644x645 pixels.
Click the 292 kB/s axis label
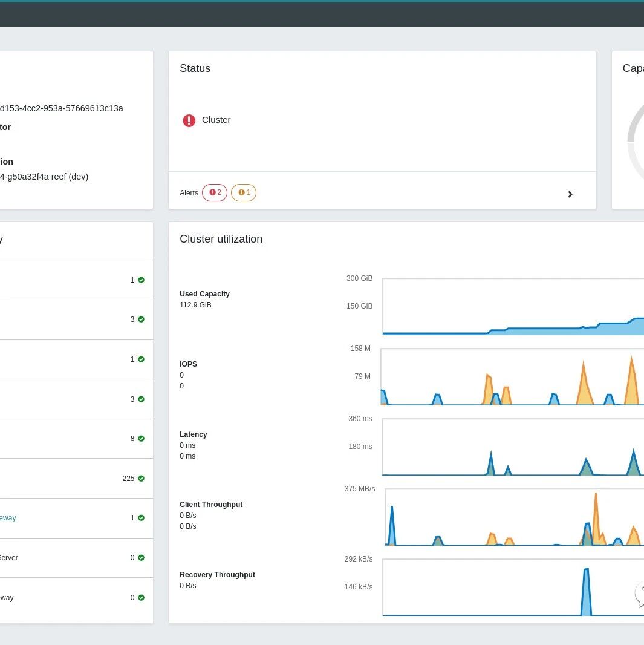[359, 559]
